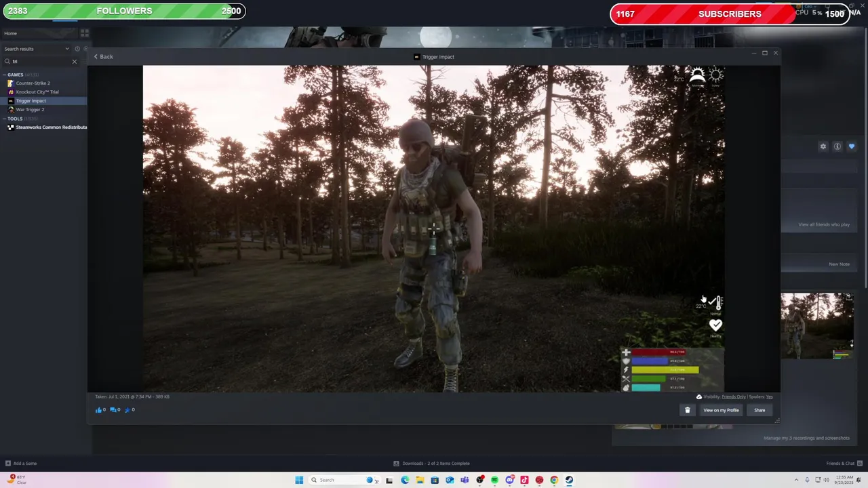Screen dimensions: 868x488
Task: Toggle the Spoilers Yes link
Action: (770, 396)
